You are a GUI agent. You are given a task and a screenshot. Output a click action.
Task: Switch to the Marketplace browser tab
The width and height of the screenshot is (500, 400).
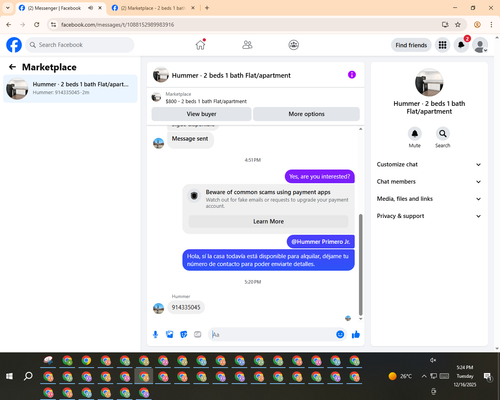(152, 8)
